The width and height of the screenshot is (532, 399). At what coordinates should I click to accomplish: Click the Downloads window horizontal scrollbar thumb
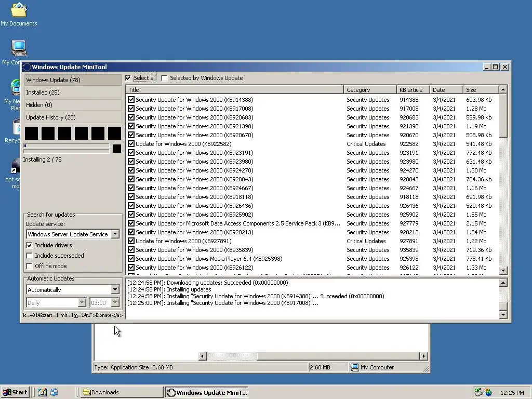(338, 356)
